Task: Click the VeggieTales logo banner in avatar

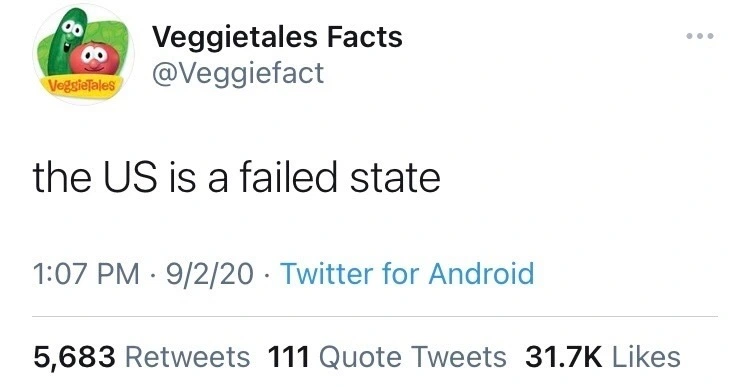Action: [83, 86]
